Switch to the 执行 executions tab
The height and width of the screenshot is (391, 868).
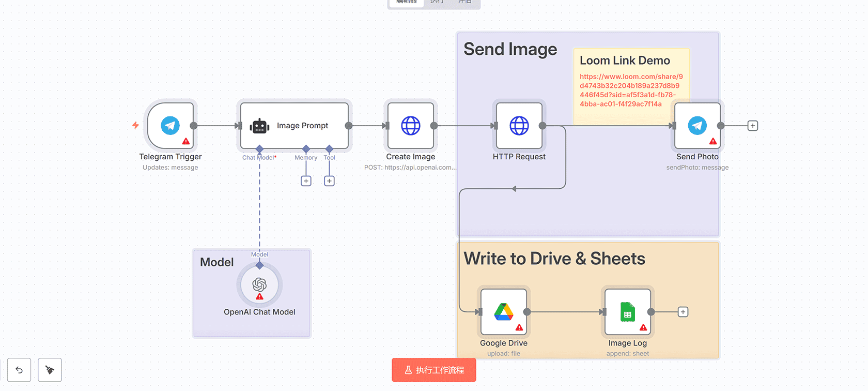pos(437,2)
